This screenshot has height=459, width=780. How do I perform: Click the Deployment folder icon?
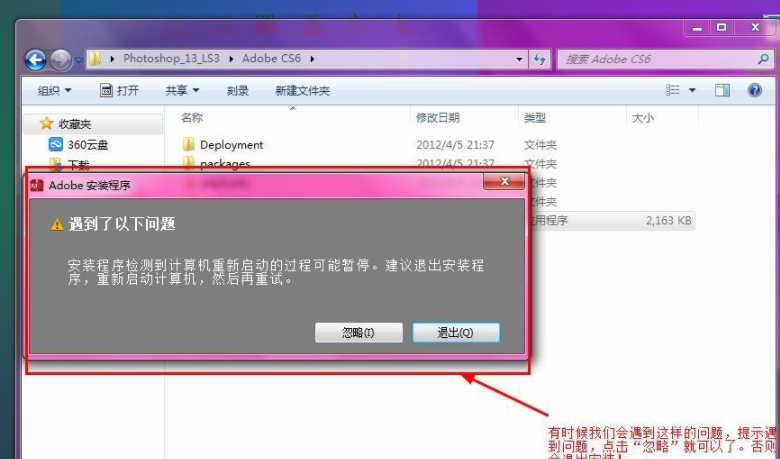(x=189, y=145)
